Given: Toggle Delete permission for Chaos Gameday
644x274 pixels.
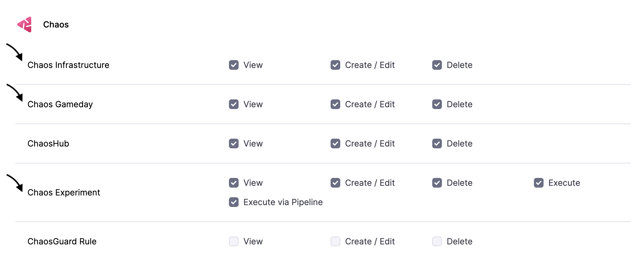Looking at the screenshot, I should pyautogui.click(x=437, y=104).
